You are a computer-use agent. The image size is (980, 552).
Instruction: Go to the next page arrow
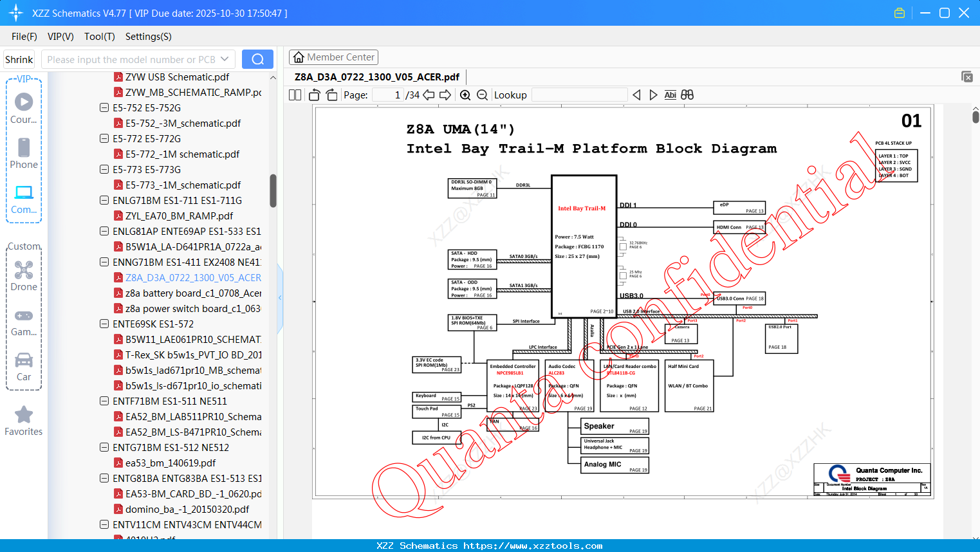(445, 95)
